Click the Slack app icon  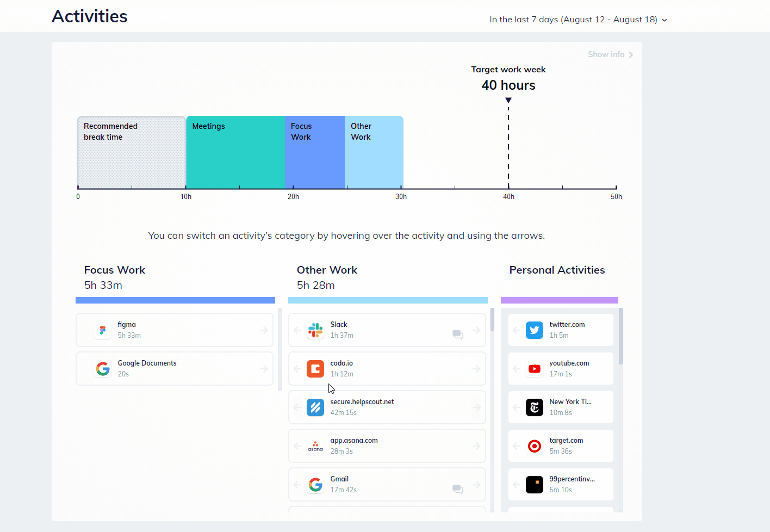pyautogui.click(x=315, y=330)
